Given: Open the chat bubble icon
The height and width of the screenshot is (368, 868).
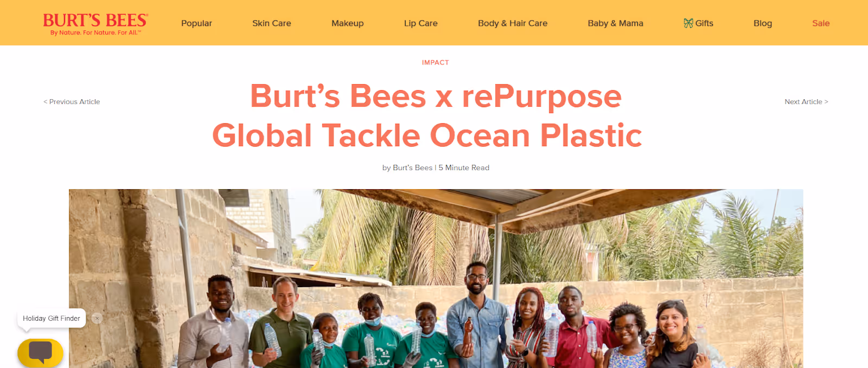Looking at the screenshot, I should 40,353.
